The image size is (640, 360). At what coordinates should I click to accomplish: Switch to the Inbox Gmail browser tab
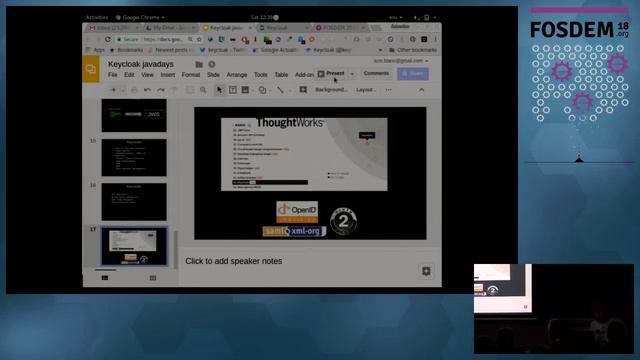point(114,28)
